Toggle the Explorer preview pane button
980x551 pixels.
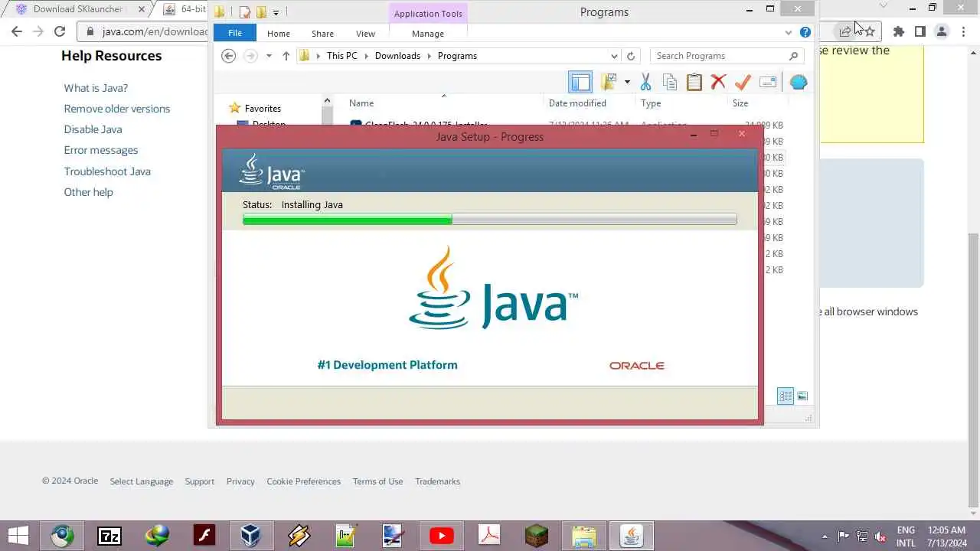coord(580,82)
